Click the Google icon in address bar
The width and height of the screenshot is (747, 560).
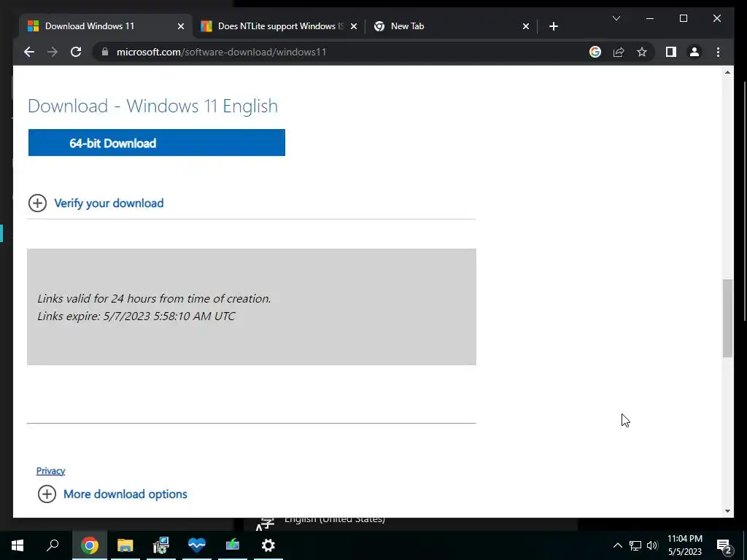point(595,52)
